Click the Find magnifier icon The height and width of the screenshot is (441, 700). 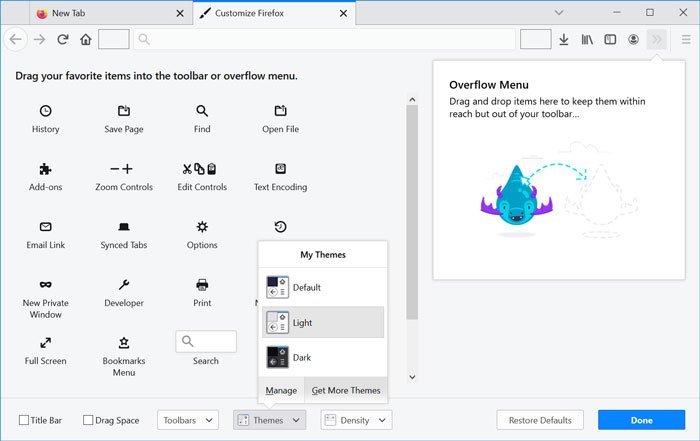[202, 111]
